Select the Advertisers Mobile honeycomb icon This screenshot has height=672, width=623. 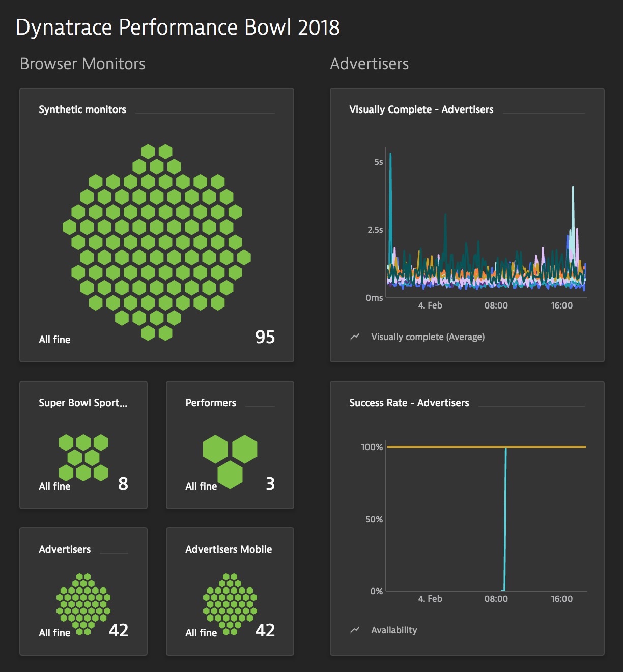click(x=230, y=604)
